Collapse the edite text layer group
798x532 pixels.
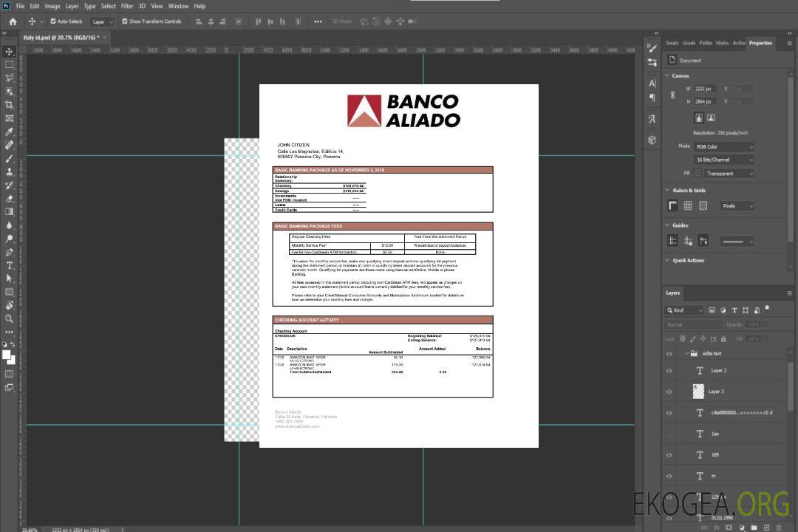pos(686,353)
